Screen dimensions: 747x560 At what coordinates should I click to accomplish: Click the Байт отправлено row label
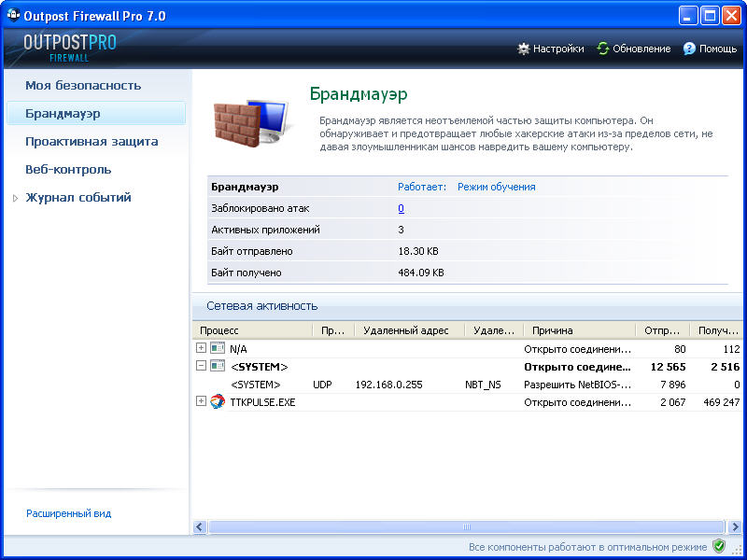point(252,251)
